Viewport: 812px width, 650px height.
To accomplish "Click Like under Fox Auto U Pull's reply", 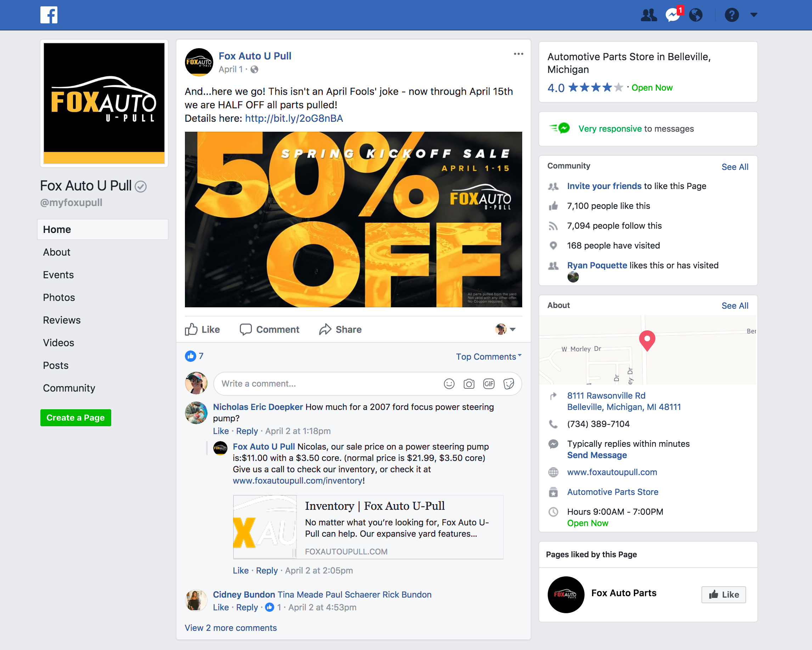I will pos(241,571).
